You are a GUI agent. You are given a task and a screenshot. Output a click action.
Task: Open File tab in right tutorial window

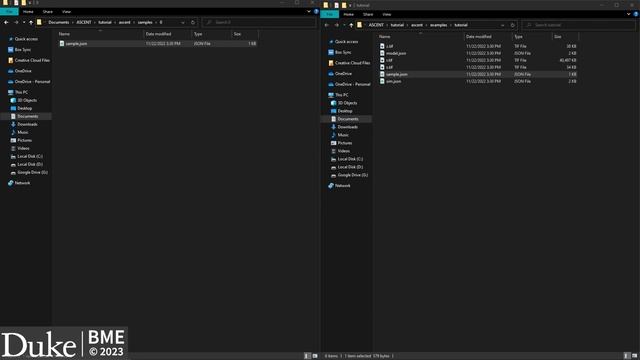pos(329,14)
